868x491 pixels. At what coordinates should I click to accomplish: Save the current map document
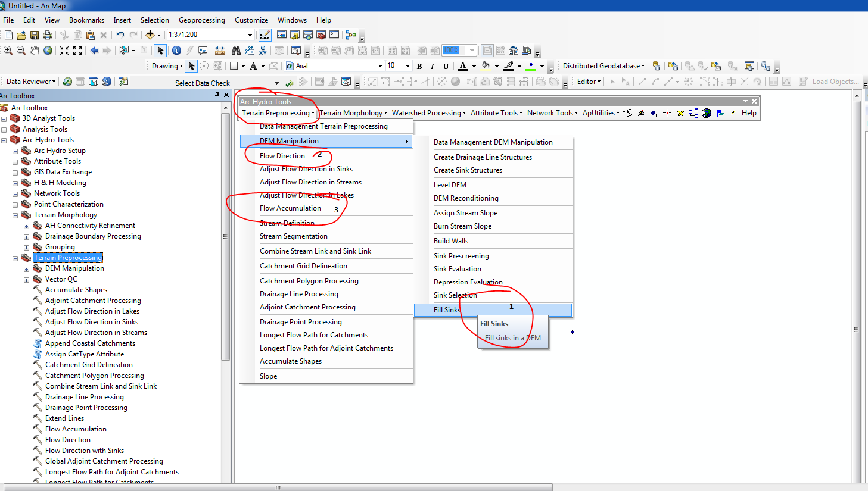tap(35, 35)
